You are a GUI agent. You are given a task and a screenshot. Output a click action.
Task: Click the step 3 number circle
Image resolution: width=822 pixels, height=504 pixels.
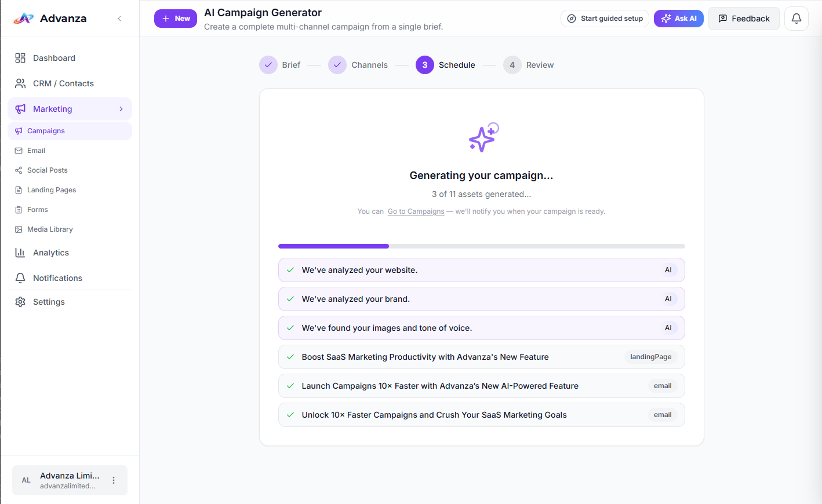pos(425,65)
